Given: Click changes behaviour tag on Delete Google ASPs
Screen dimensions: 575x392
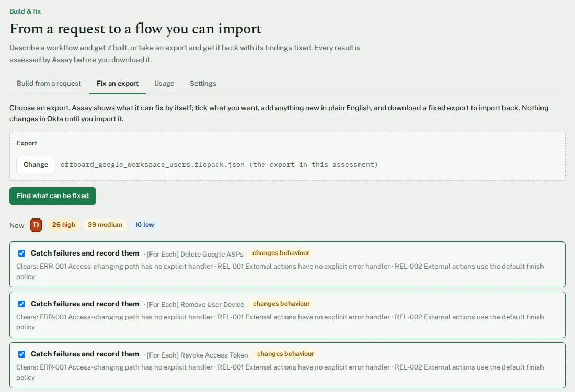Looking at the screenshot, I should tap(281, 253).
